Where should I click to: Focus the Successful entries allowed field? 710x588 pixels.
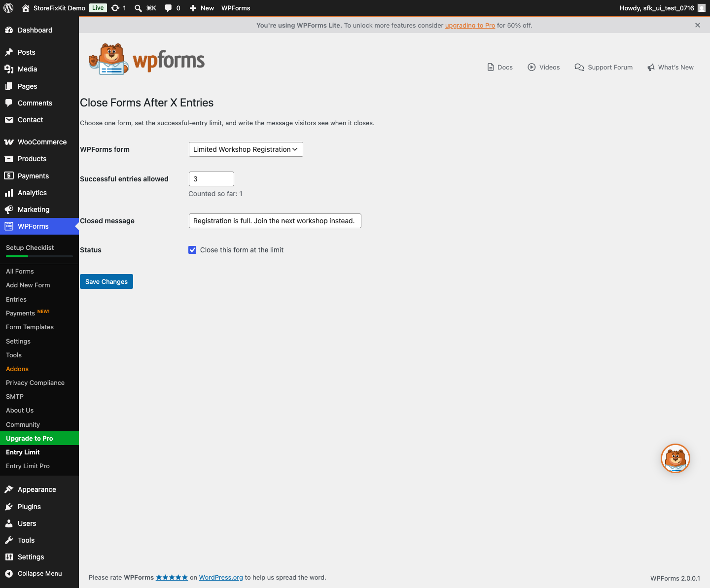click(212, 179)
